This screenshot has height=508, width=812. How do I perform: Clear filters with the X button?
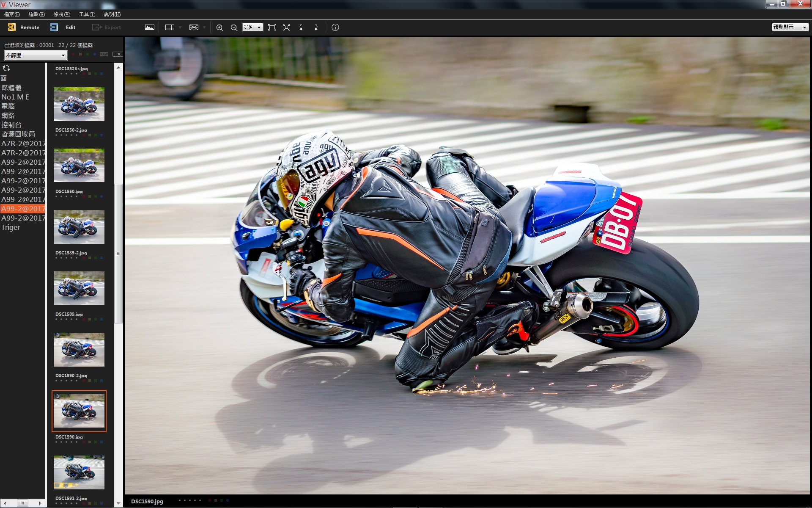[118, 54]
